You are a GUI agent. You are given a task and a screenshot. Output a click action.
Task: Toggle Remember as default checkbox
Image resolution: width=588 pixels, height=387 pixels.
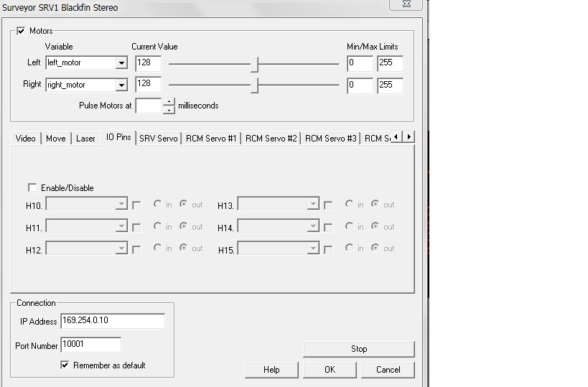(x=66, y=365)
